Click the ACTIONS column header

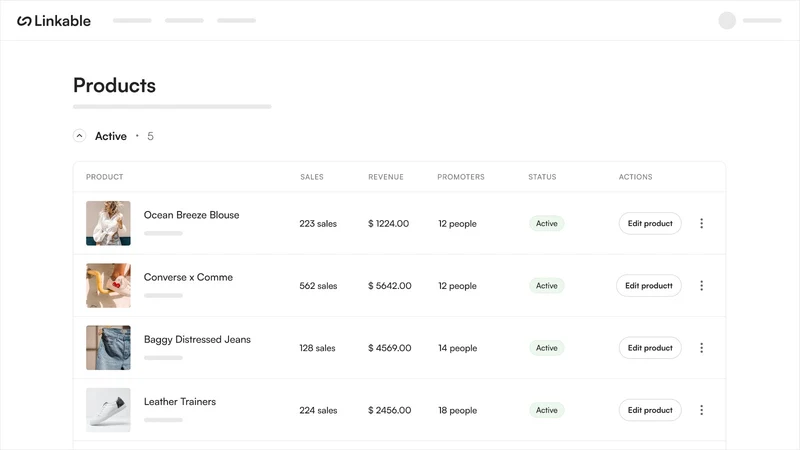(636, 177)
